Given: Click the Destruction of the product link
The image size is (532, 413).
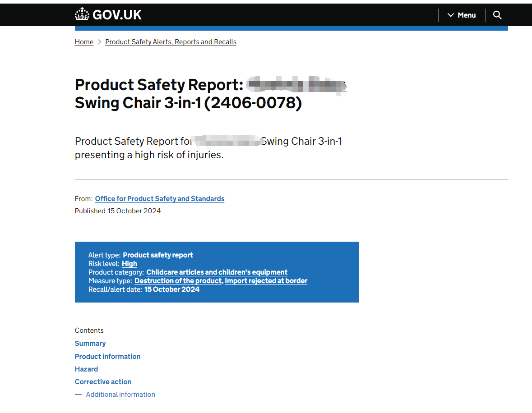Looking at the screenshot, I should (x=178, y=280).
